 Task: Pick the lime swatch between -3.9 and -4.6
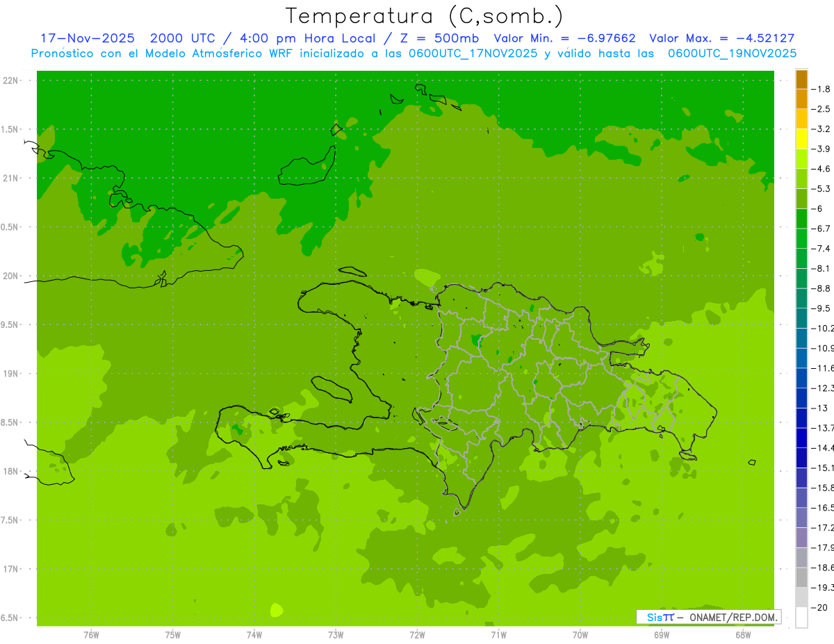(801, 158)
